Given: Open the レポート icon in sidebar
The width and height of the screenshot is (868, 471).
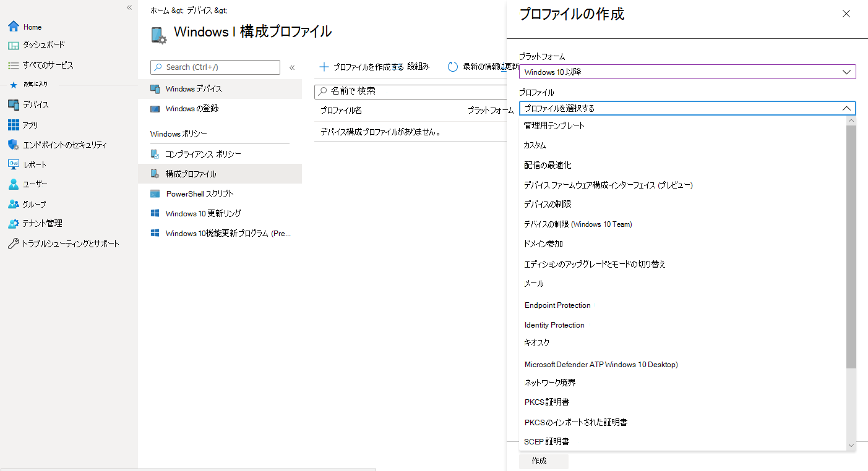Looking at the screenshot, I should (x=12, y=164).
